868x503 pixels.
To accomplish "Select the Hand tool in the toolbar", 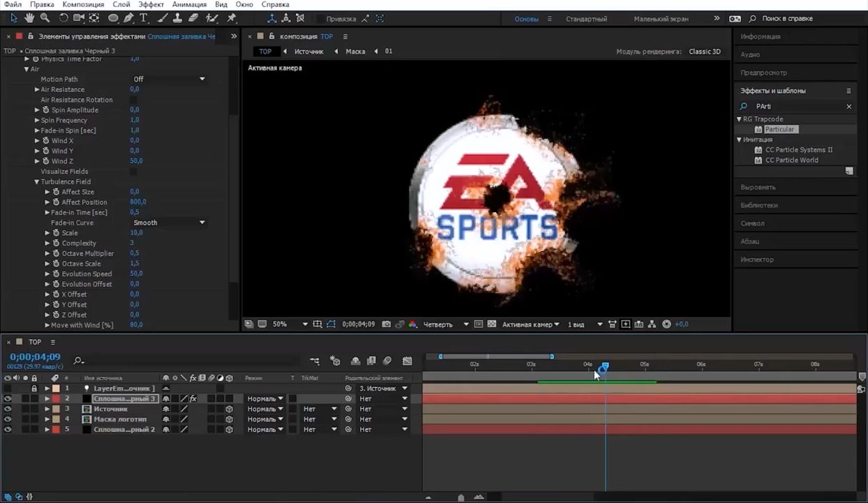I will pos(29,18).
